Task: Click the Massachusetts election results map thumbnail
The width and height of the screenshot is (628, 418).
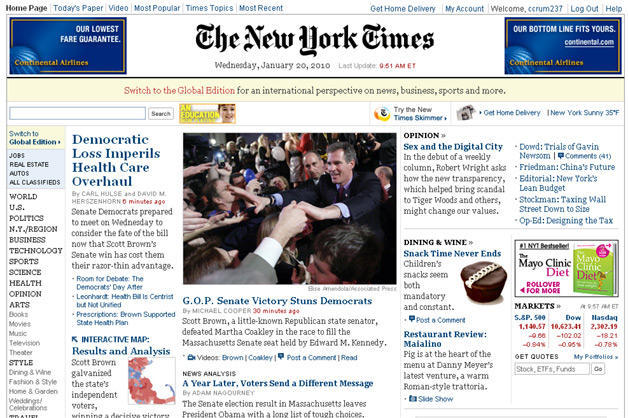Action: [151, 381]
